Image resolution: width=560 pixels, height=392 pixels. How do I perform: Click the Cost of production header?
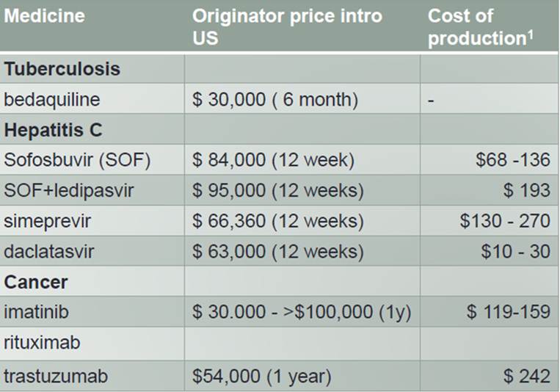tap(480, 27)
